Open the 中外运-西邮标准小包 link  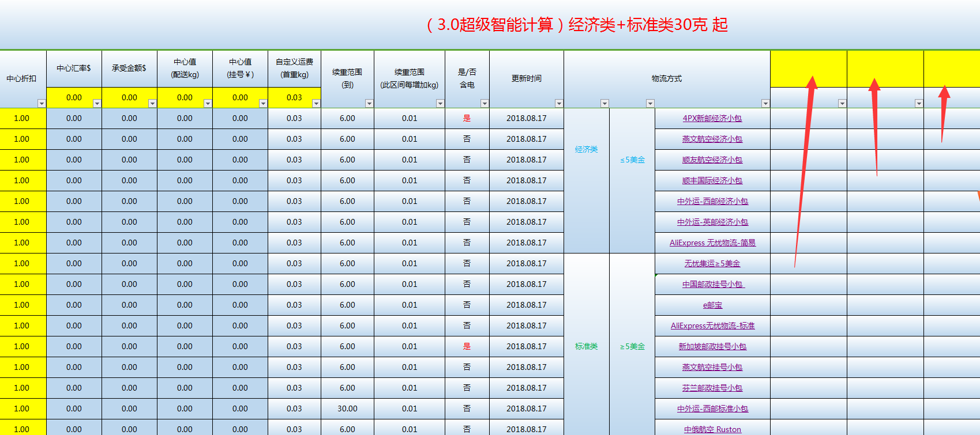tap(712, 408)
